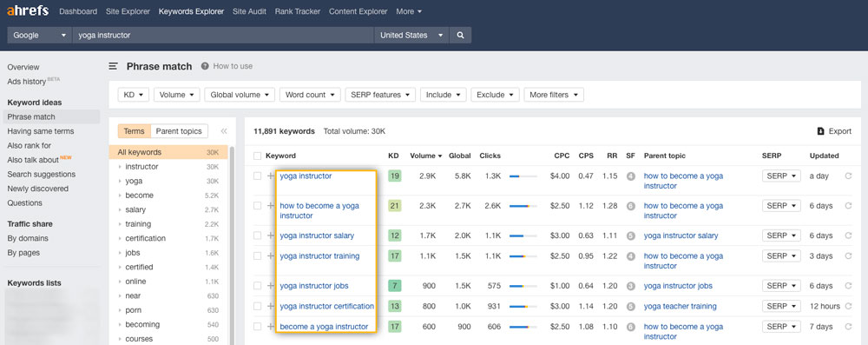The image size is (868, 345).
Task: Open 'yoga teacher training' parent topic link
Action: coord(680,306)
